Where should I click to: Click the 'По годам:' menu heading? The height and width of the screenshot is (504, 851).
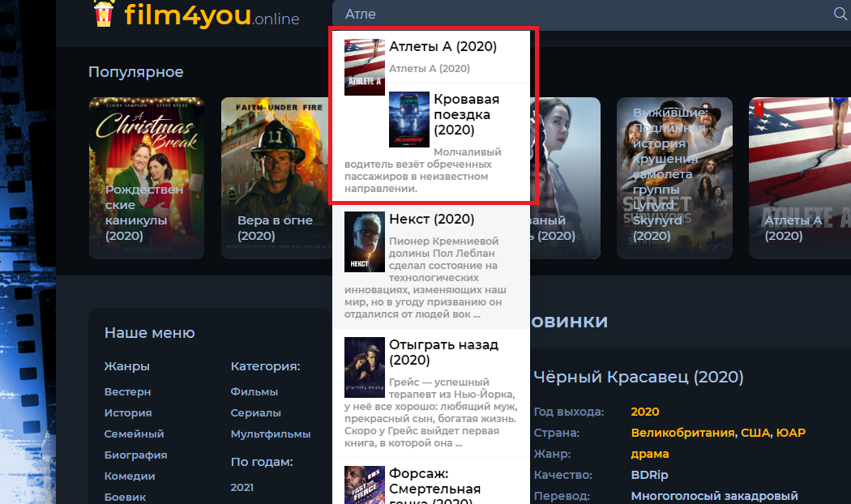point(262,462)
